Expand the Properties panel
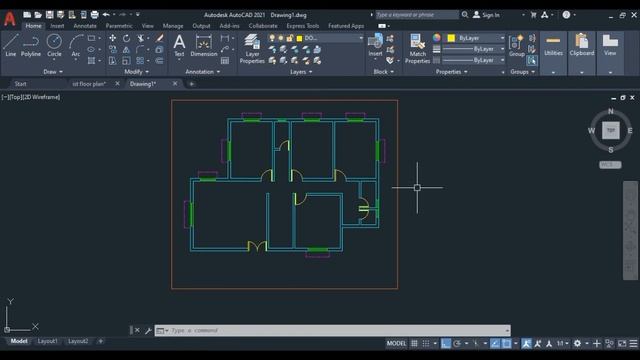This screenshot has width=640, height=360. click(x=451, y=72)
